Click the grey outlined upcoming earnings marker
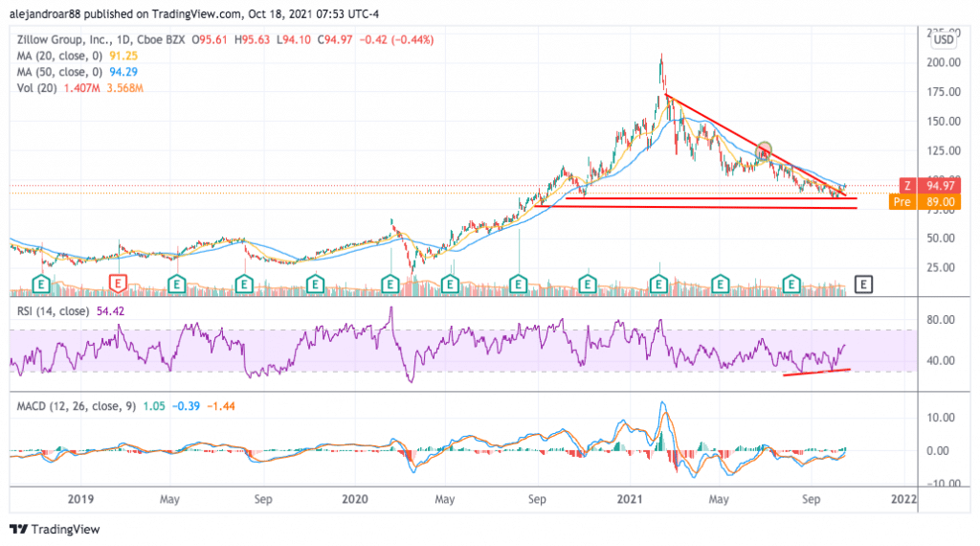980x546 pixels. 863,284
